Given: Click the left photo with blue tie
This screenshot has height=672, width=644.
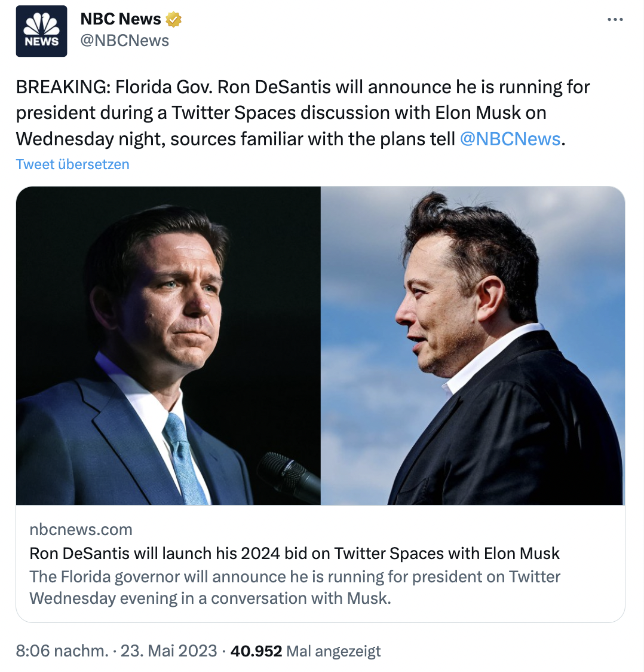Looking at the screenshot, I should [168, 346].
